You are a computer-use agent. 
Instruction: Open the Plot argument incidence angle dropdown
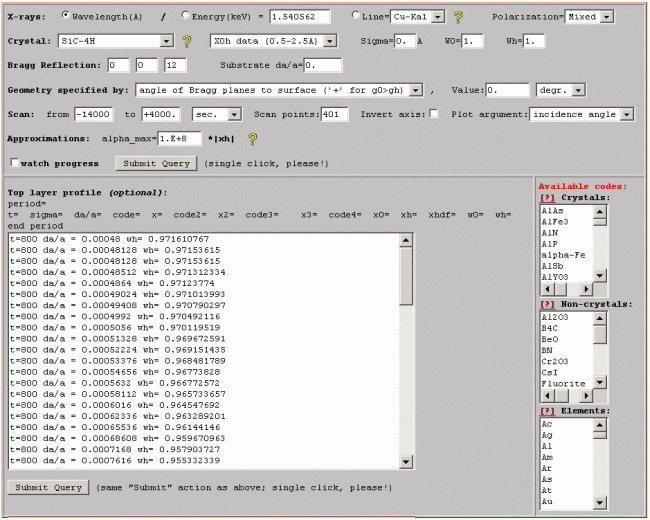627,114
